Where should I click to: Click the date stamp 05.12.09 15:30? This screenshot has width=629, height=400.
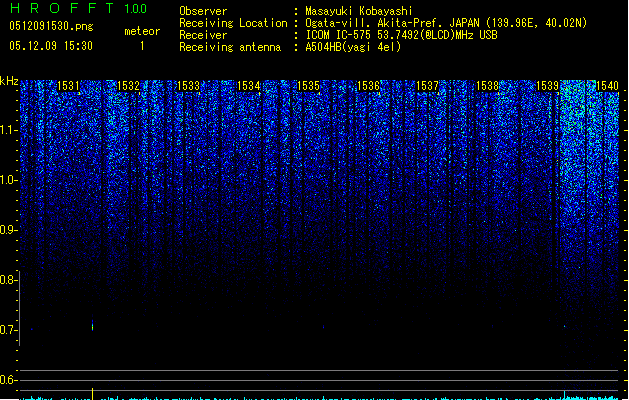[51, 46]
